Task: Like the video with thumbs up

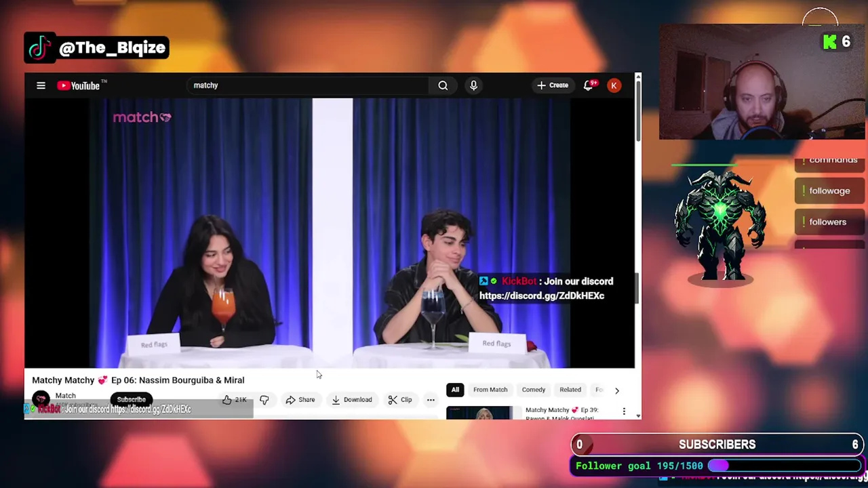Action: (235, 400)
